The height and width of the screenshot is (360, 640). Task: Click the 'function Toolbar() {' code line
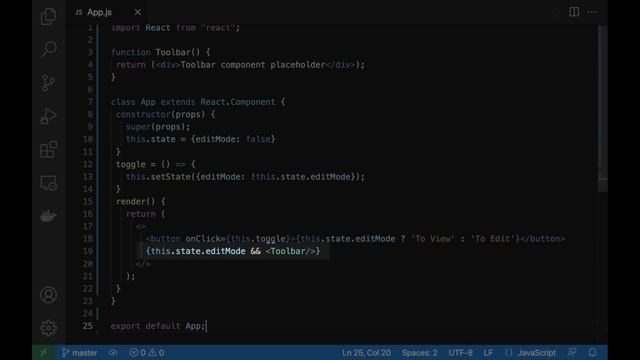tap(161, 52)
